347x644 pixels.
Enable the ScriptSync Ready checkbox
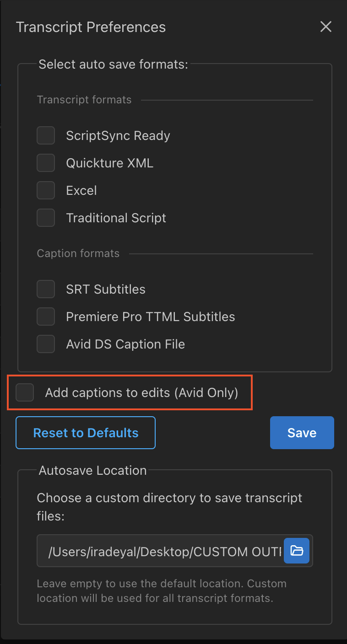46,136
